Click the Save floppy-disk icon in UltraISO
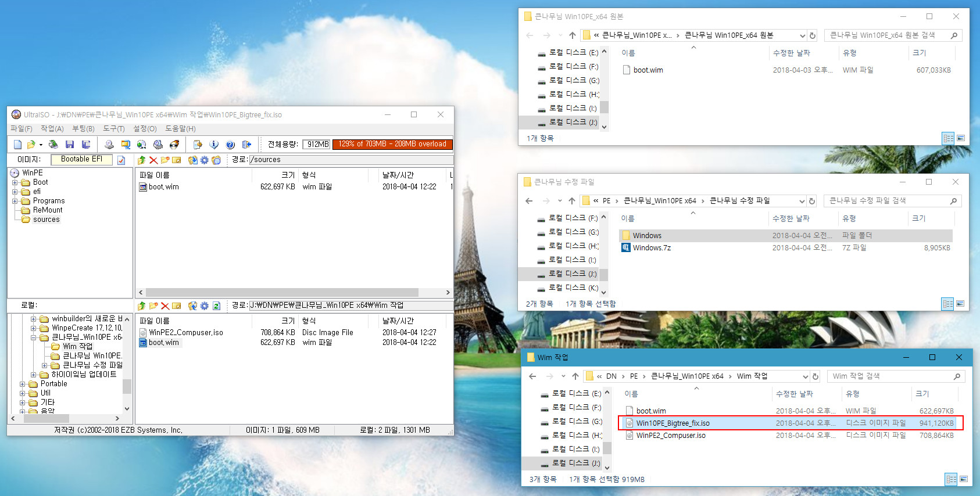The image size is (980, 496). [x=70, y=144]
